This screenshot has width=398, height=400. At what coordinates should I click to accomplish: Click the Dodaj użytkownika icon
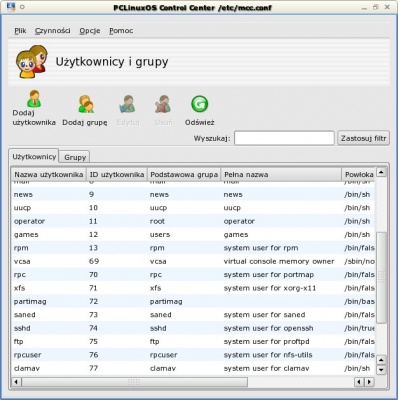tap(34, 99)
